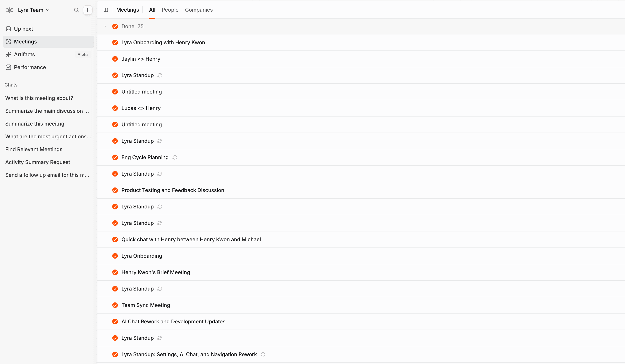This screenshot has height=364, width=625.
Task: Click the recurring icon next to Eng Cycle Planning
Action: pos(175,157)
